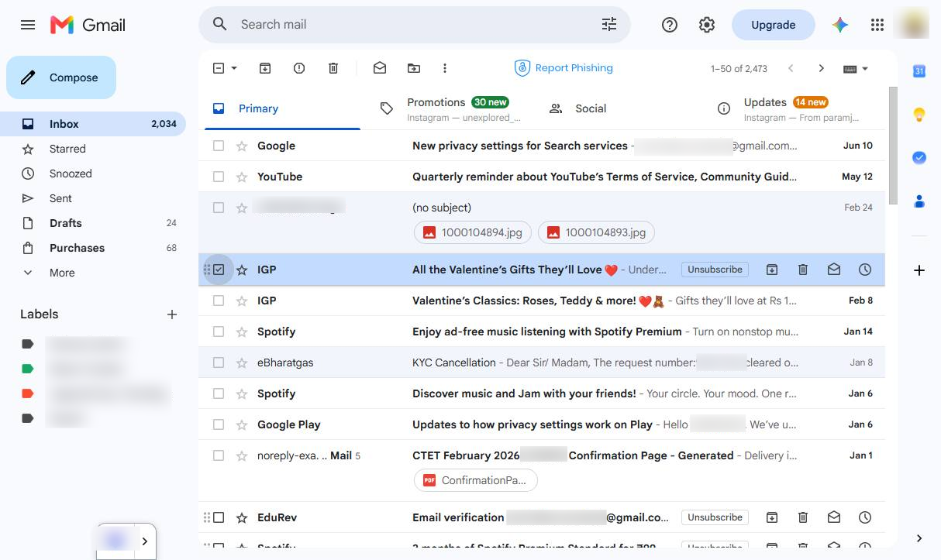
Task: Mark as read using the toolbar envelope icon
Action: [380, 68]
